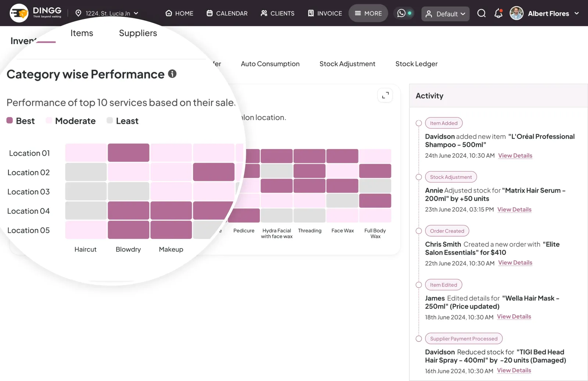Click the Haircut column label
The width and height of the screenshot is (588, 381).
coord(85,249)
